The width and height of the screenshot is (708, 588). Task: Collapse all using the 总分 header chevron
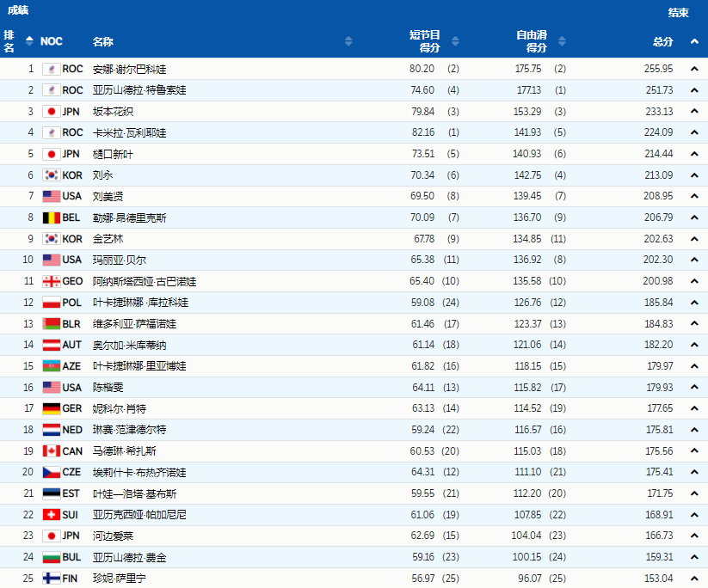click(x=694, y=41)
